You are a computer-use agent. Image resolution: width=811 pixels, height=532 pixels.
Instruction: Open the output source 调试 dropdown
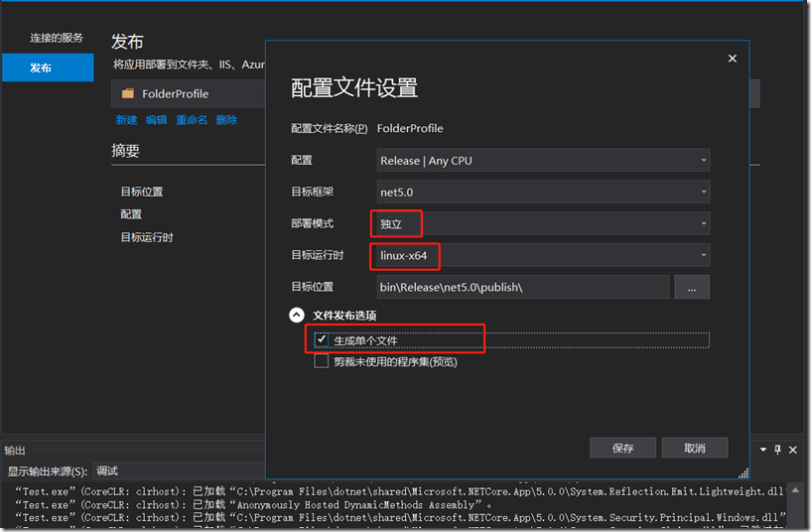click(179, 471)
